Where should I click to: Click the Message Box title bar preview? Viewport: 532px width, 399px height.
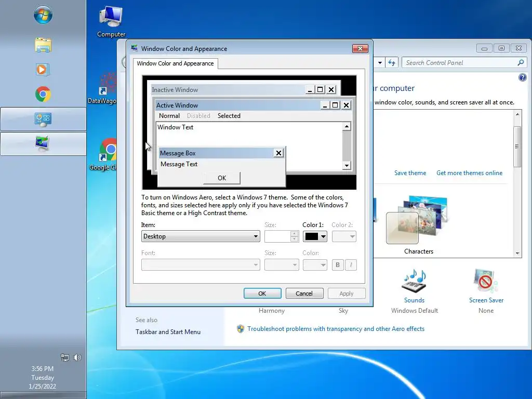point(221,153)
